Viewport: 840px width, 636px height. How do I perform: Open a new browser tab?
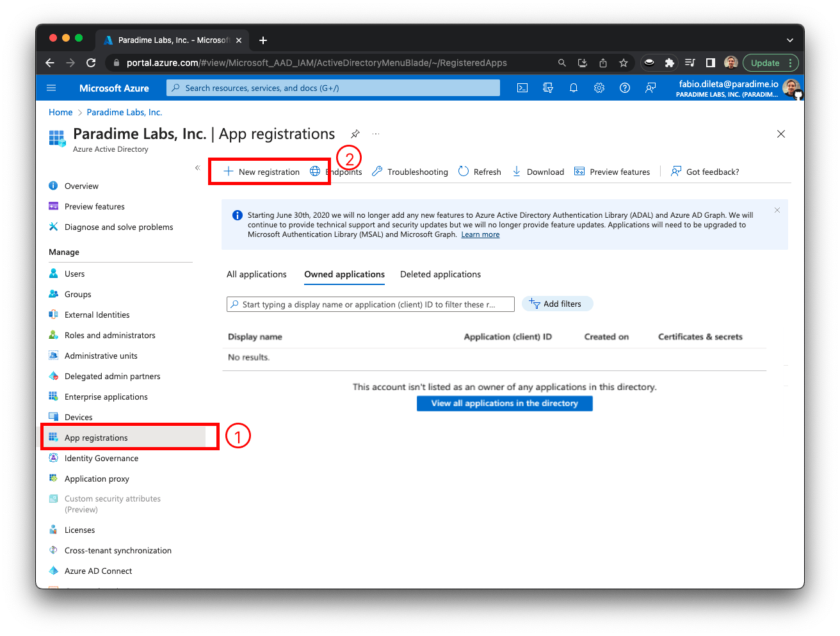pyautogui.click(x=263, y=40)
